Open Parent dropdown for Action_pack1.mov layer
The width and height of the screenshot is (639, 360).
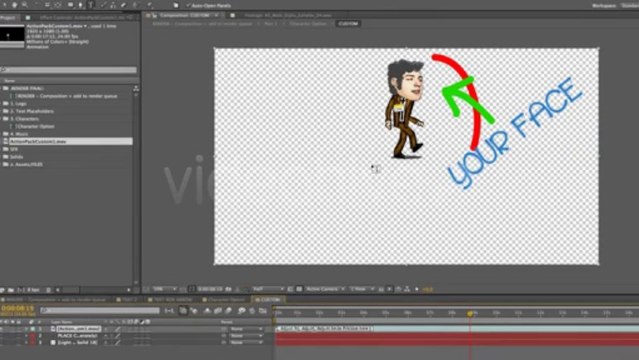[x=246, y=329]
